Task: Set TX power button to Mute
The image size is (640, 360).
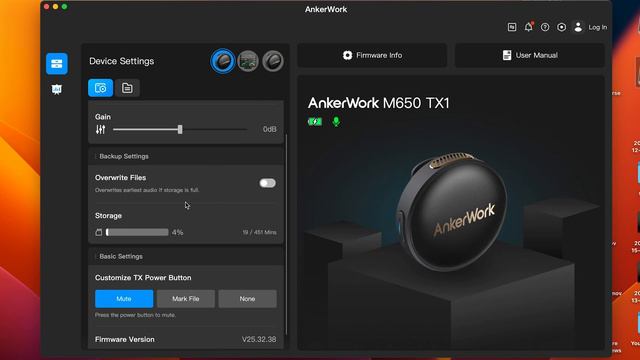Action: 124,299
